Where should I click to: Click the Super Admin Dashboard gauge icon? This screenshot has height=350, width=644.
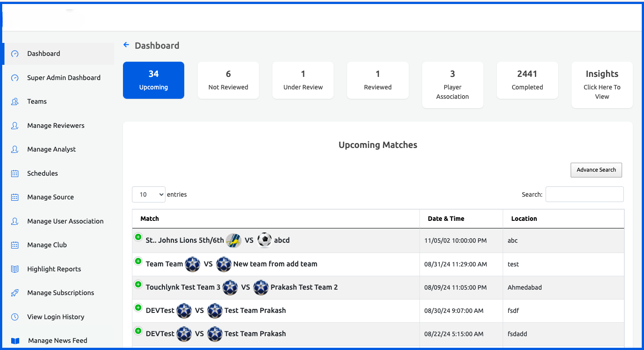pos(15,78)
